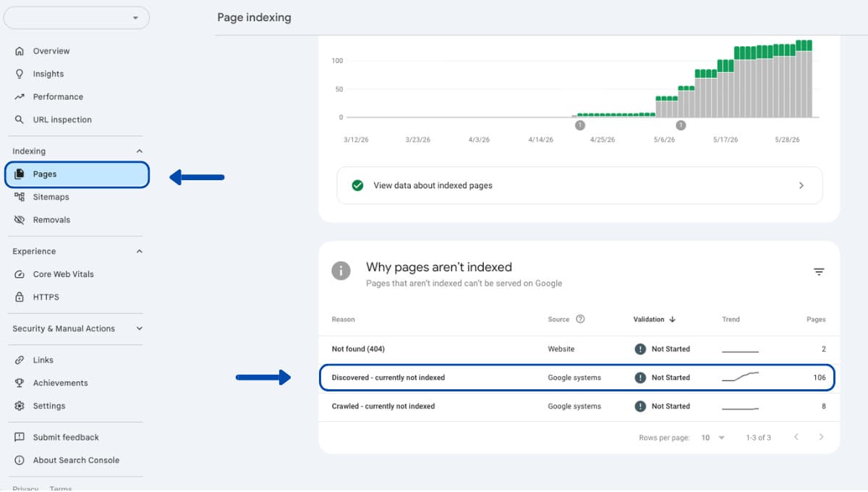Click the Overview home icon
The image size is (868, 492).
coord(20,51)
